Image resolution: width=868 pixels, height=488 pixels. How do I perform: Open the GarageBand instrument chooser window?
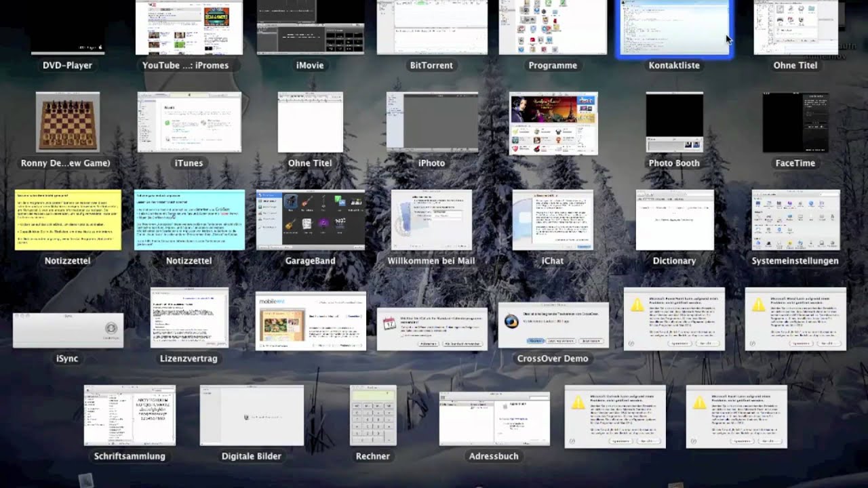click(x=310, y=220)
